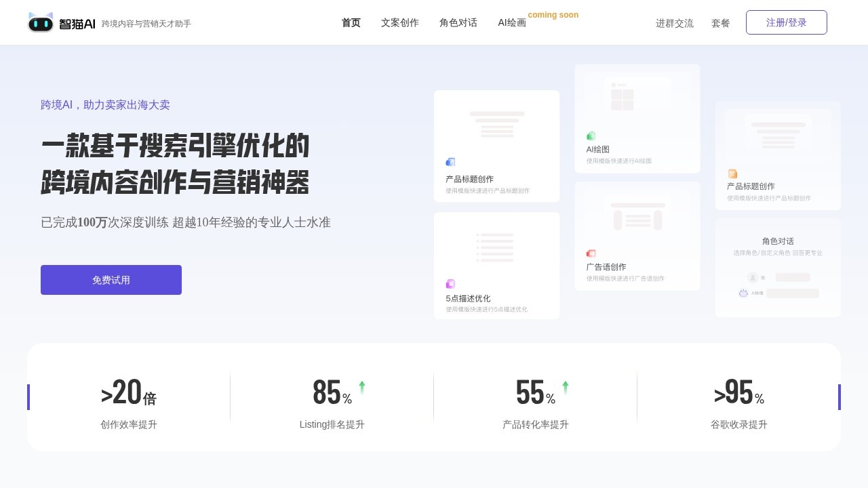Go to the 首页 nav item
868x488 pixels.
351,23
